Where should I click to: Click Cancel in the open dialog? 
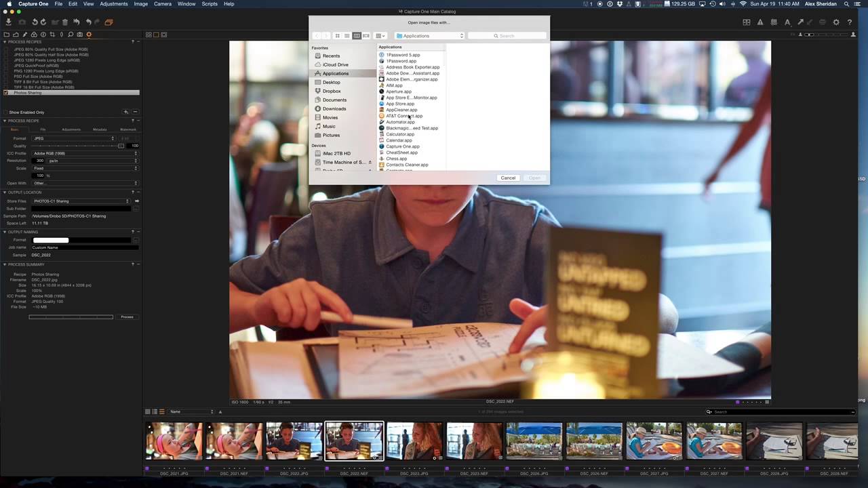[x=508, y=178]
